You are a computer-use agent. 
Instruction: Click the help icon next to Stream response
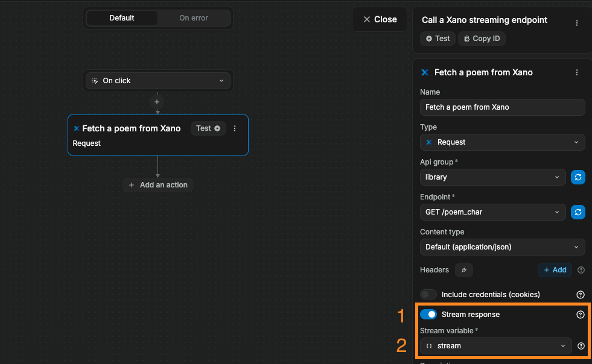(x=581, y=315)
